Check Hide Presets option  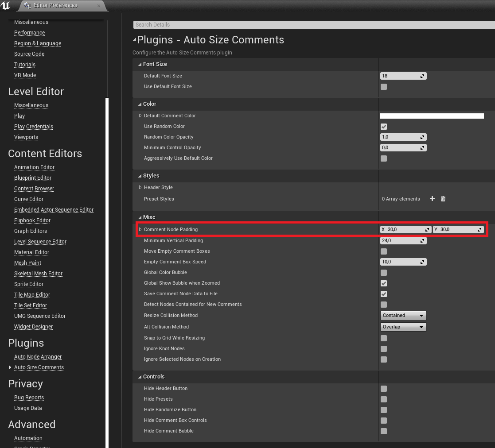click(x=384, y=399)
